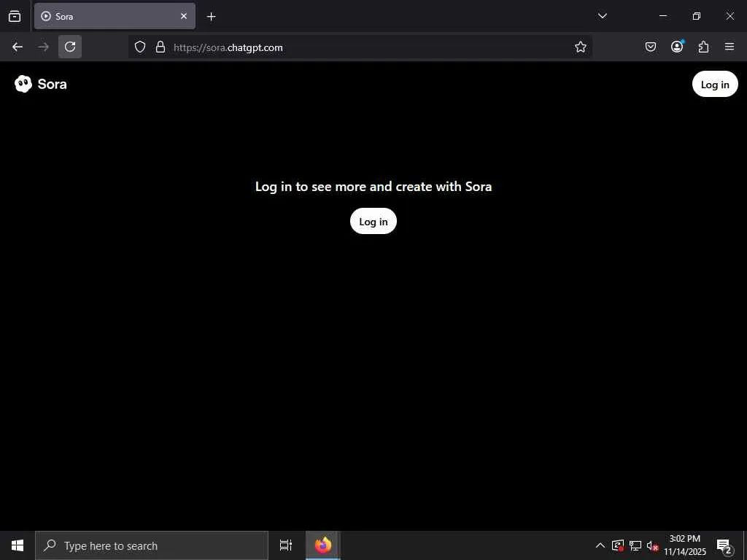This screenshot has height=560, width=747.
Task: Go forward with the forward arrow
Action: pyautogui.click(x=43, y=47)
